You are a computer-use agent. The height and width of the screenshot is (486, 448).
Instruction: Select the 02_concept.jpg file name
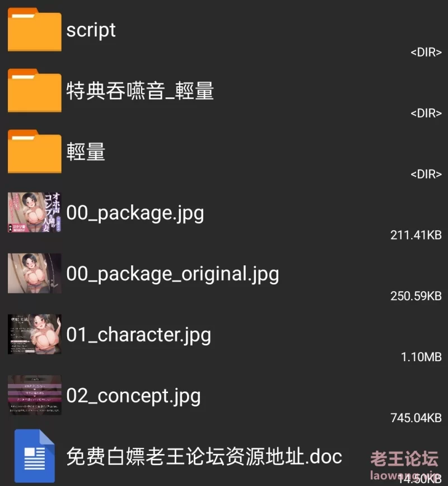click(133, 396)
